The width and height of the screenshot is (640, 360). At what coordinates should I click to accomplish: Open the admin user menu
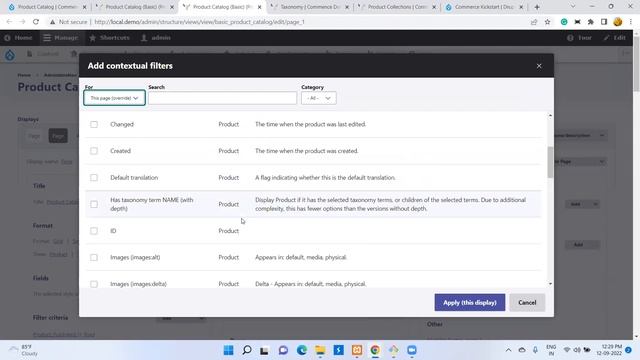point(156,38)
